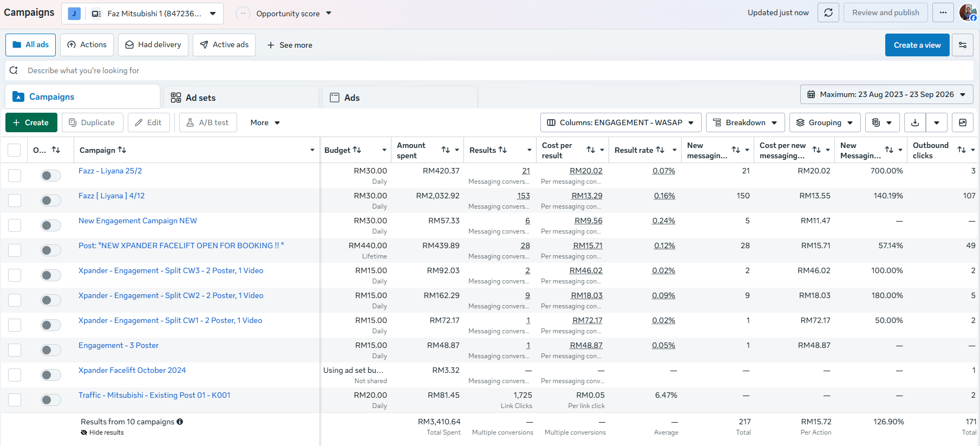
Task: Toggle New Engagement Campaign NEW switch
Action: [x=51, y=225]
